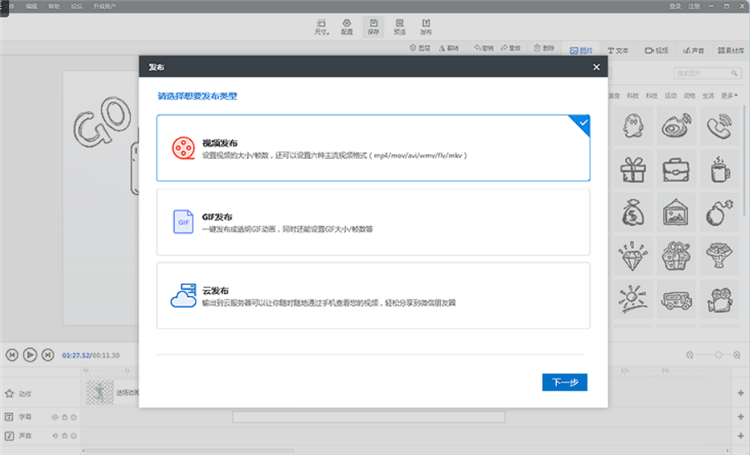Jump to previous frame in playback controls
The width and height of the screenshot is (750, 455).
coord(12,354)
